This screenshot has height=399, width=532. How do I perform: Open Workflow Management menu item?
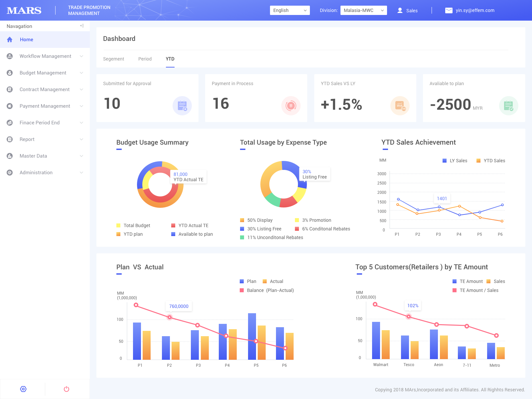click(x=45, y=56)
